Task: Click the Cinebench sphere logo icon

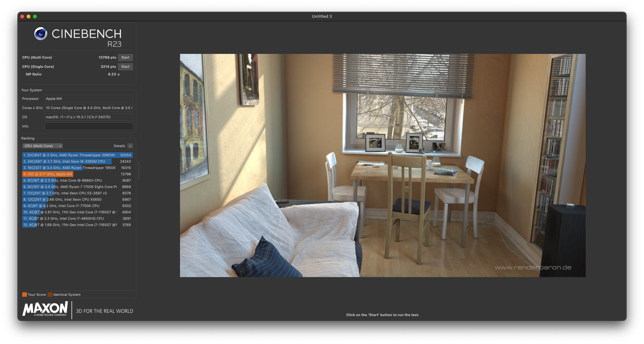Action: pyautogui.click(x=41, y=34)
